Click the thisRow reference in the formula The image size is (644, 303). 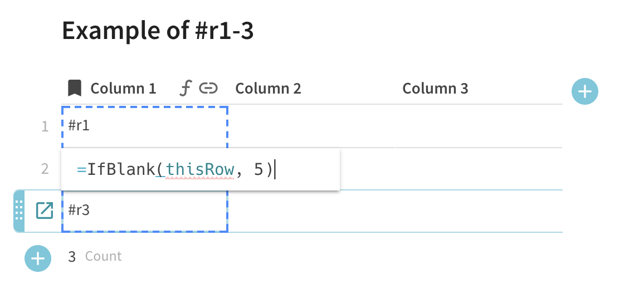tap(200, 169)
